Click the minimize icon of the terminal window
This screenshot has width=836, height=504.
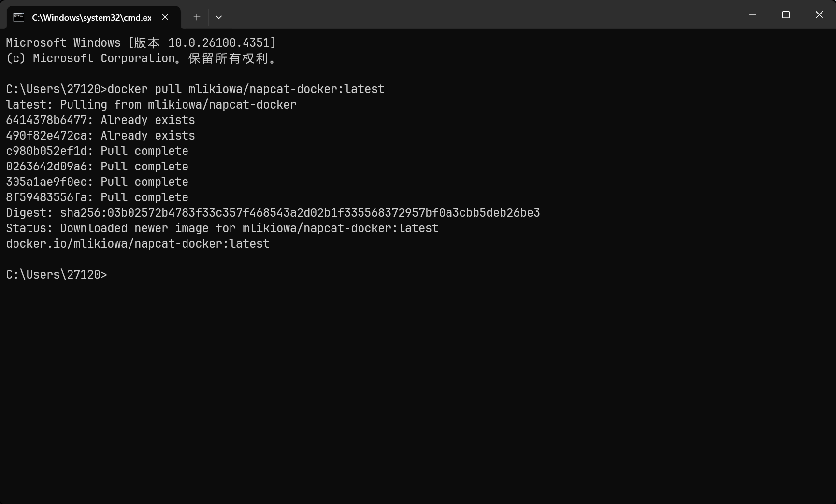(751, 14)
